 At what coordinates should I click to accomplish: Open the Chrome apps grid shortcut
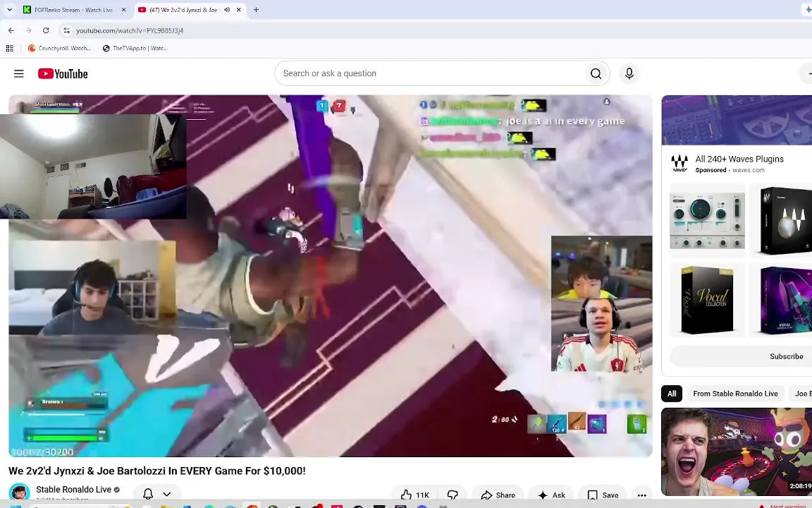click(x=9, y=48)
